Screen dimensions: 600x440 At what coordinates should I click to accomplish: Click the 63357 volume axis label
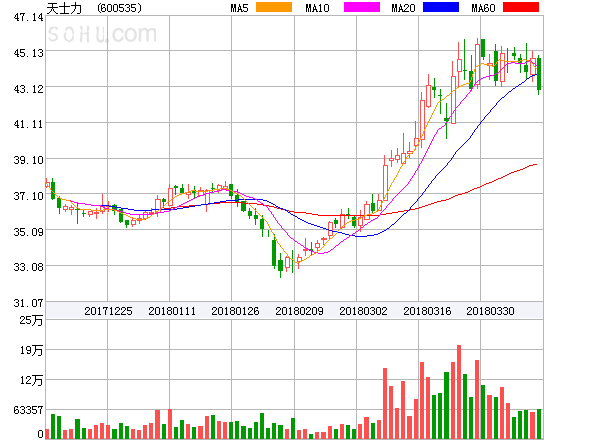tap(28, 410)
